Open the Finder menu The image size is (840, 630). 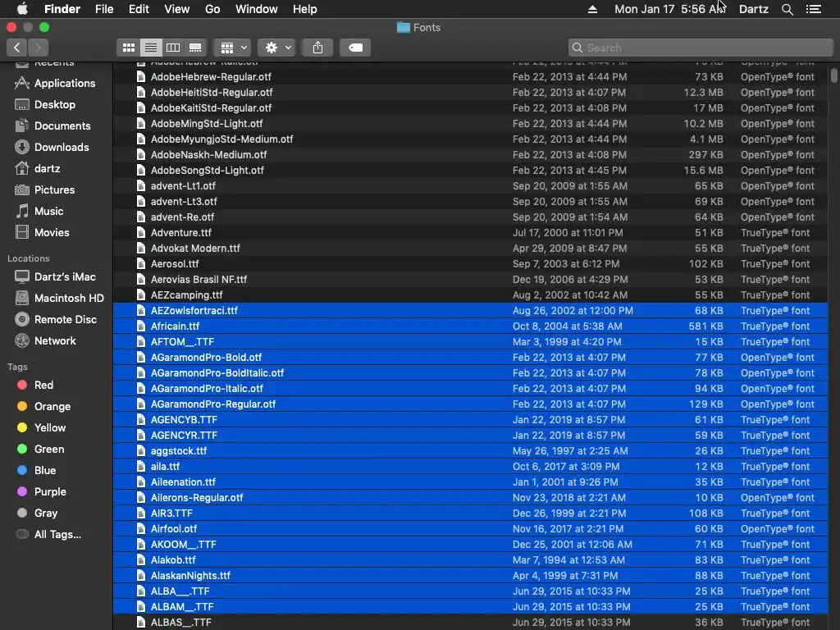62,9
